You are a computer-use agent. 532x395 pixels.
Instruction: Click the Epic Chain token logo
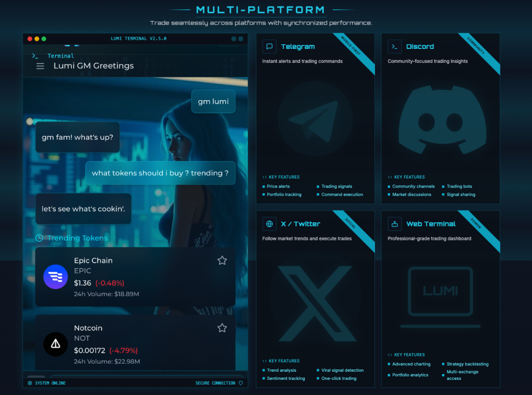click(x=56, y=276)
